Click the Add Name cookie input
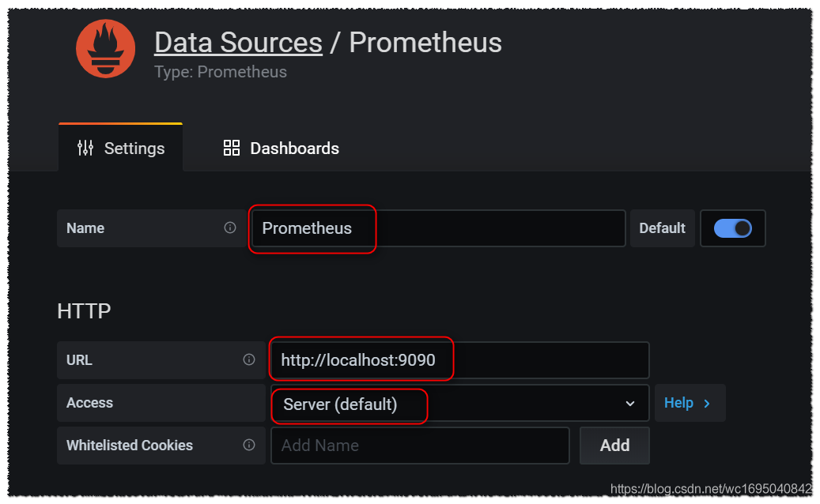 pos(419,446)
